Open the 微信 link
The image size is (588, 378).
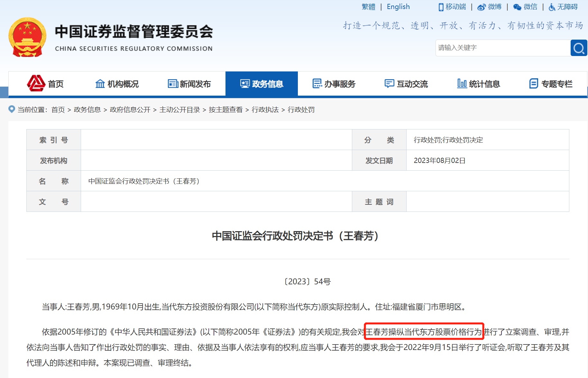530,7
